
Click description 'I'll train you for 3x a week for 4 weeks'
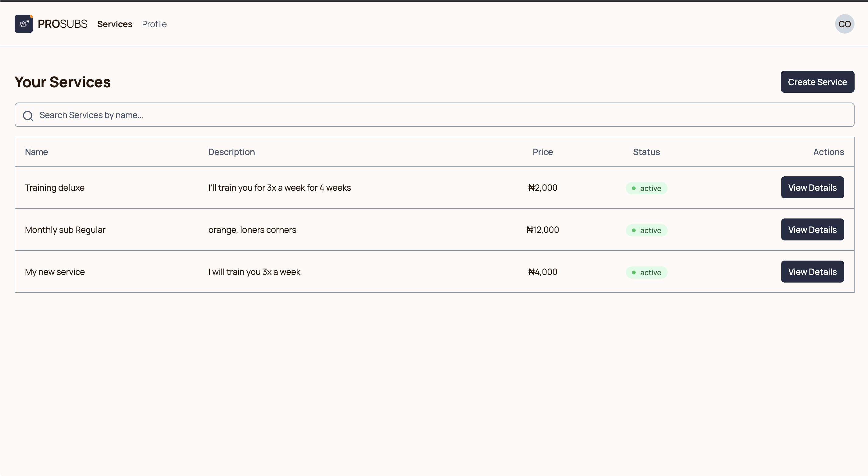click(280, 187)
